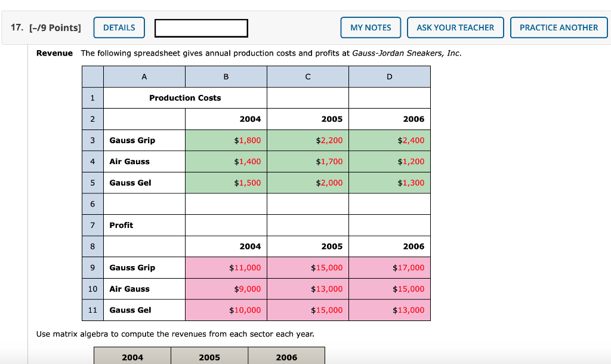Click the 'Use matrix algebra' instruction sentence

pyautogui.click(x=175, y=334)
